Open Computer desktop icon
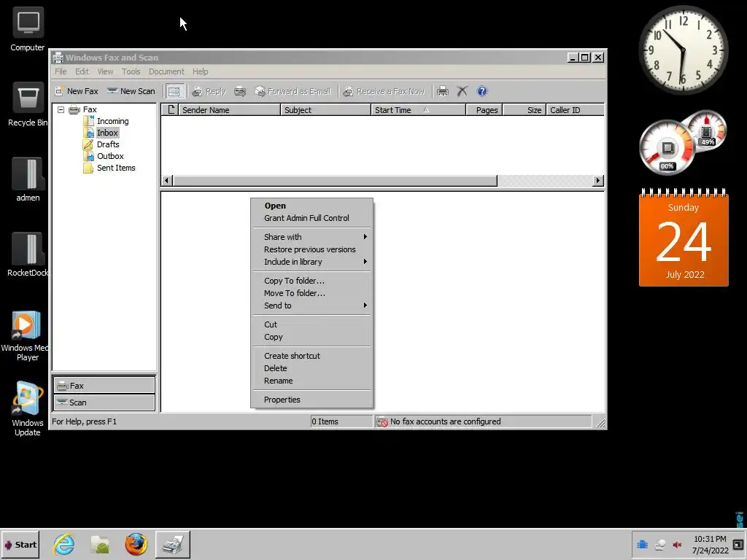The image size is (747, 560). tap(28, 29)
